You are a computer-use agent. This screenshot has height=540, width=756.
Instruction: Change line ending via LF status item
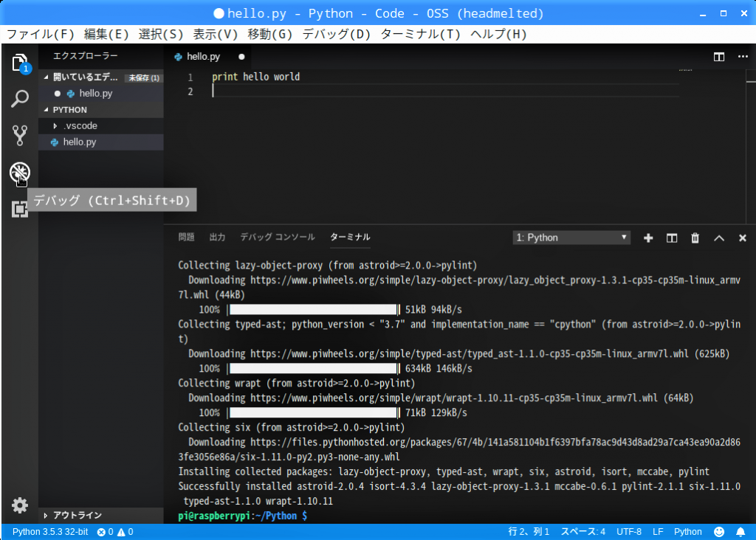click(x=658, y=532)
